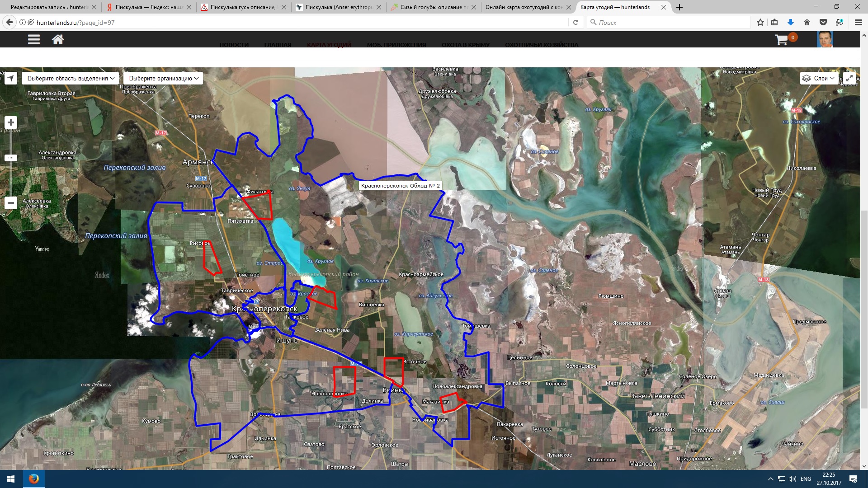
Task: Open the Pocket list icon
Action: (x=823, y=22)
